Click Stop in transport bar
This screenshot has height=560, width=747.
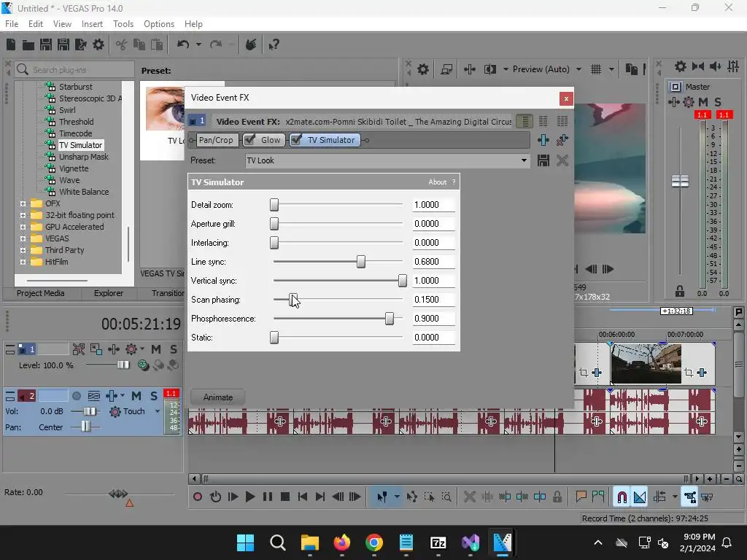pos(285,497)
